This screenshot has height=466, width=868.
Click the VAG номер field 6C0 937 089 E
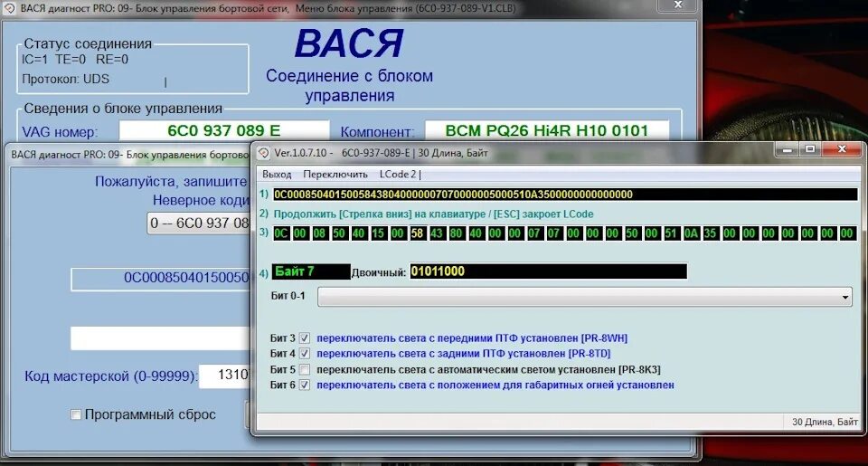(x=224, y=131)
